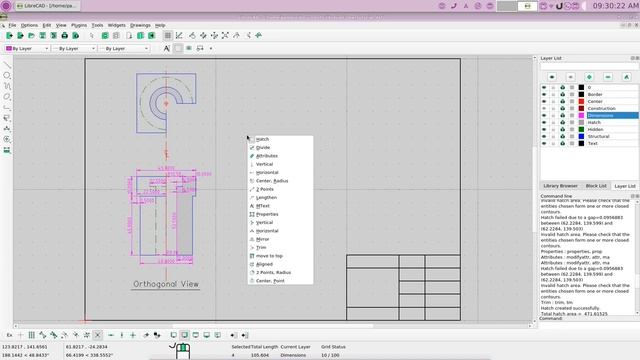The width and height of the screenshot is (640, 360).
Task: Toggle the Snap Intersection X icon
Action: 98,335
